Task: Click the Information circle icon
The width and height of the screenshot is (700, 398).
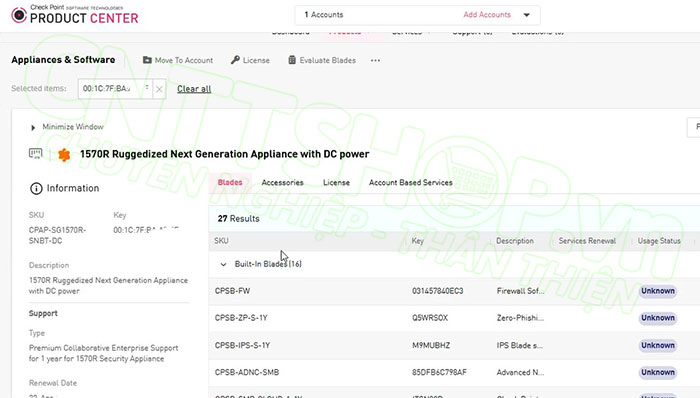Action: pyautogui.click(x=36, y=188)
